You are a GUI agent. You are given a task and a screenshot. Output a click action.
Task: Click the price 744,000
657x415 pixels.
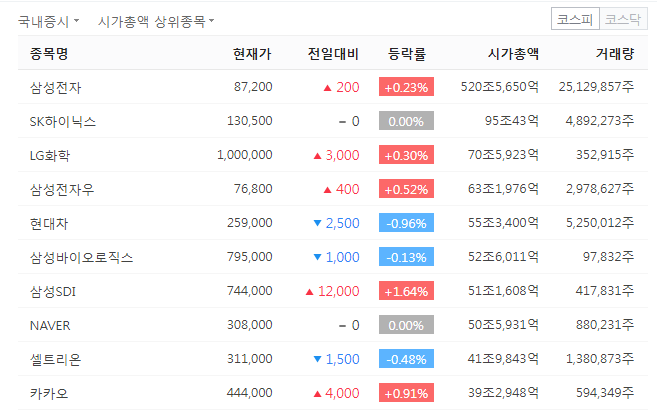point(250,290)
